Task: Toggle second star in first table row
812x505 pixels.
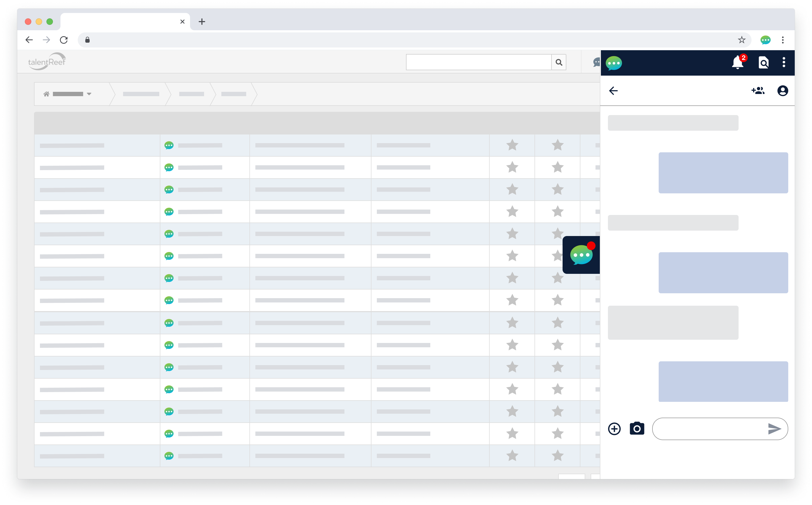Action: (x=557, y=145)
